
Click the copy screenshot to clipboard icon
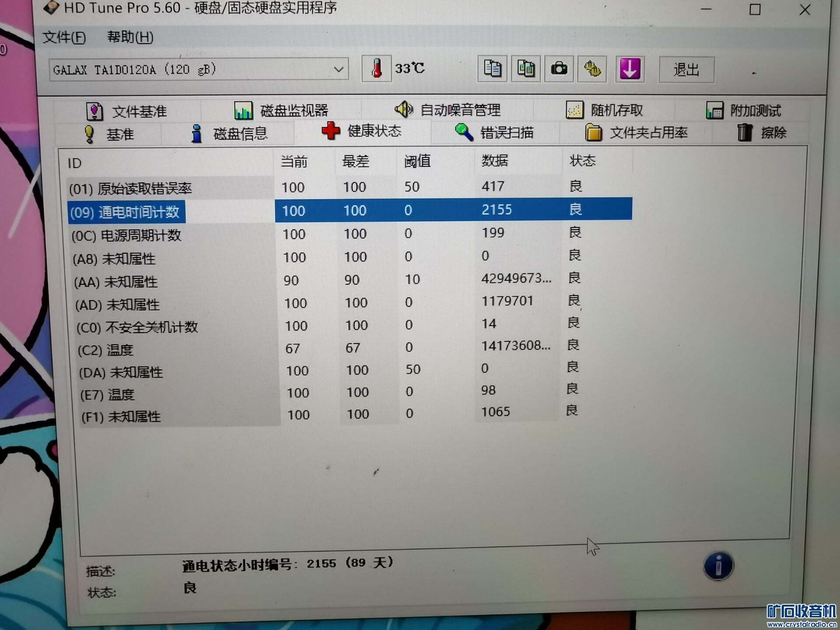525,69
